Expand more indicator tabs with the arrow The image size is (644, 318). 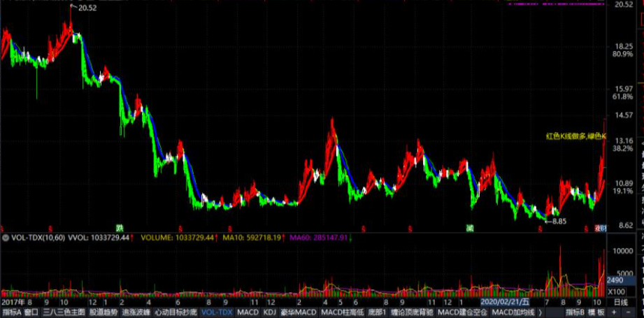(540, 312)
